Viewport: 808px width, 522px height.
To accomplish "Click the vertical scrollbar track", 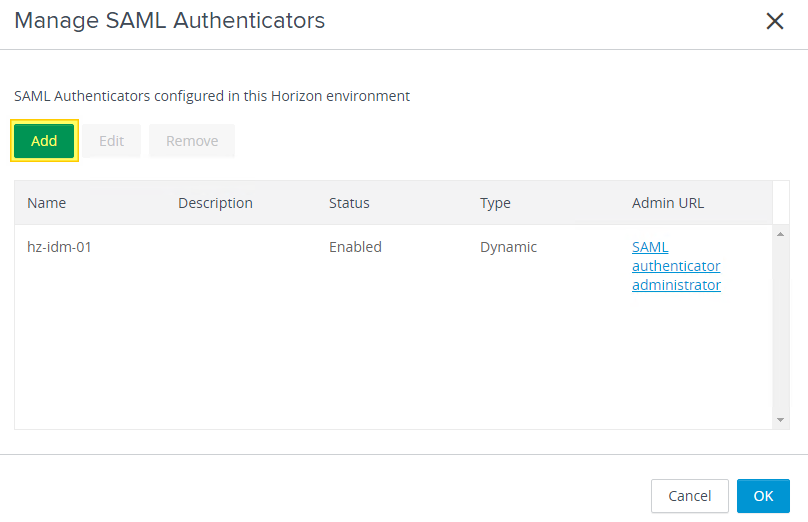I will click(781, 330).
